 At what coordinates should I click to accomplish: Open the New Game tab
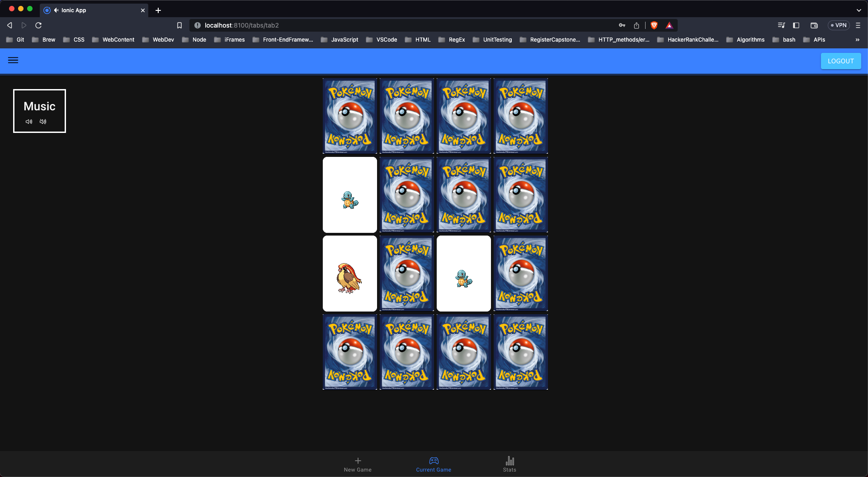(358, 464)
